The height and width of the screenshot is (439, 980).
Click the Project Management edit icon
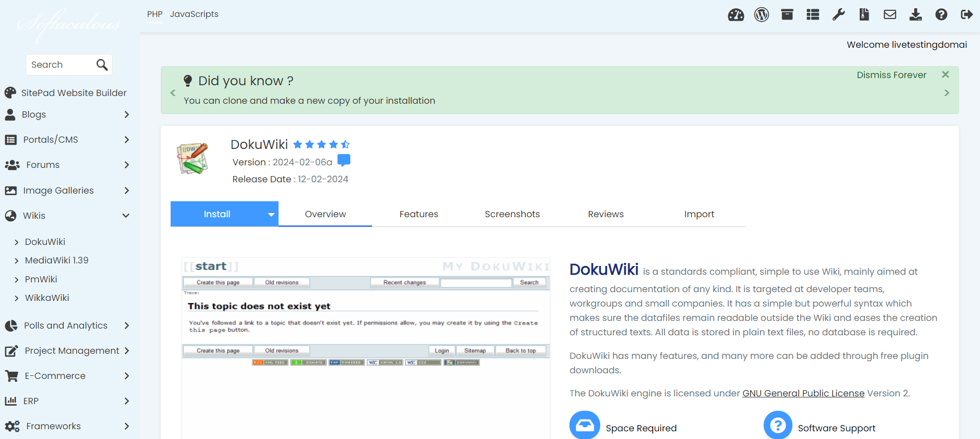11,351
